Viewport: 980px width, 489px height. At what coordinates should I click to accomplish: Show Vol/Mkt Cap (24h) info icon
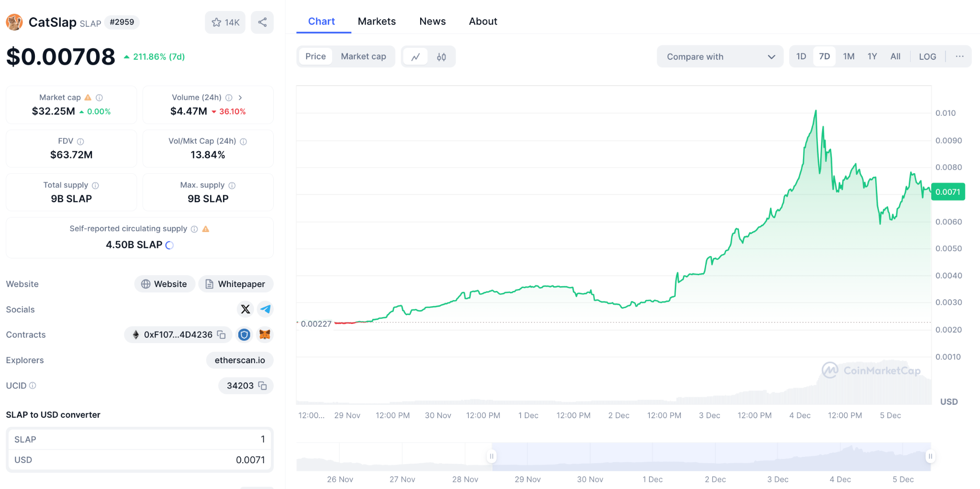tap(244, 142)
